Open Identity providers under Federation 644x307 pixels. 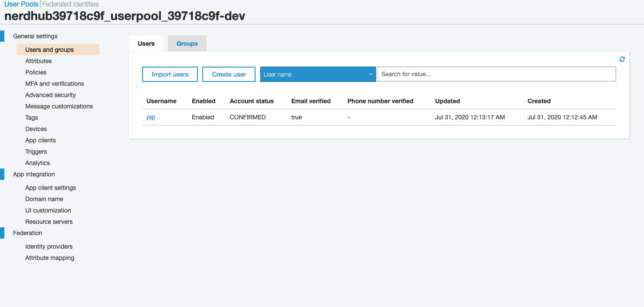(49, 246)
